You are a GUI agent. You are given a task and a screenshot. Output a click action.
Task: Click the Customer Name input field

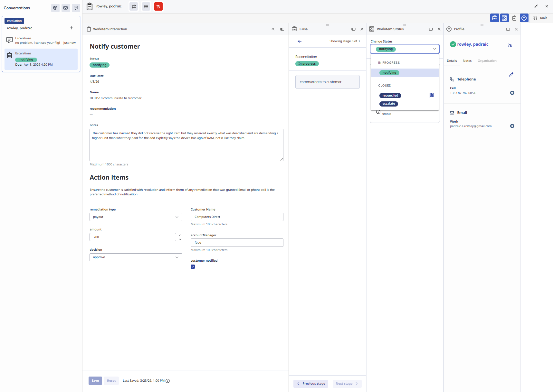pyautogui.click(x=237, y=217)
